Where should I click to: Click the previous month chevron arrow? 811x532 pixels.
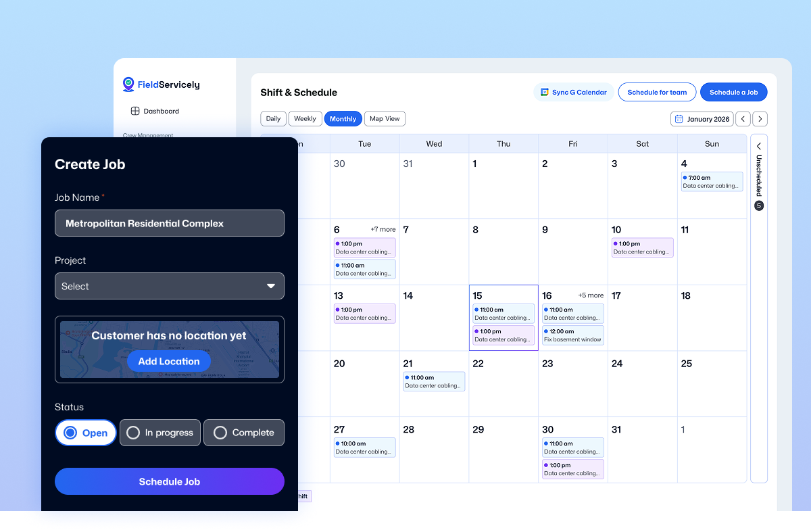point(743,118)
